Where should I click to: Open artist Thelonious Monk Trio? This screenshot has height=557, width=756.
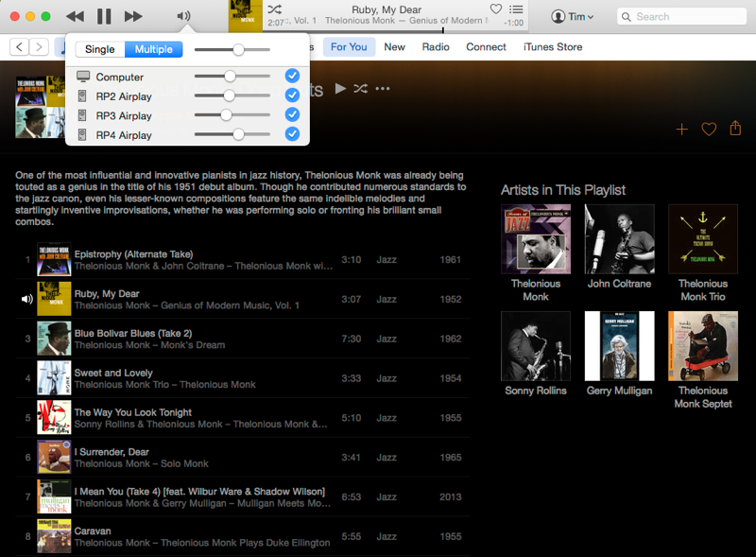(x=703, y=252)
